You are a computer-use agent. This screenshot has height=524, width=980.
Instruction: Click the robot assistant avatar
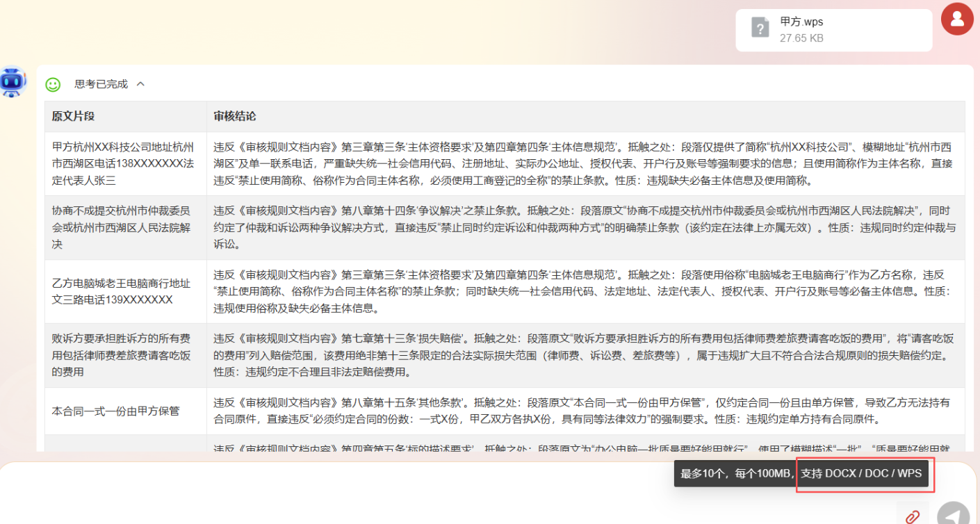pos(13,81)
